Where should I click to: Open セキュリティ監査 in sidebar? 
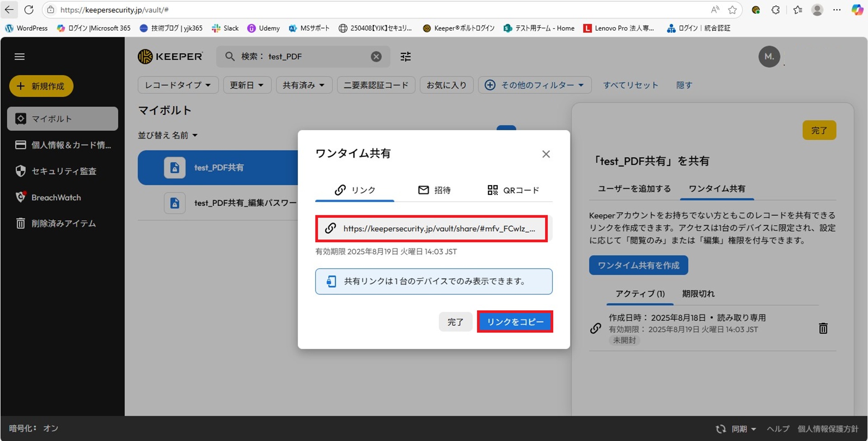(x=63, y=171)
